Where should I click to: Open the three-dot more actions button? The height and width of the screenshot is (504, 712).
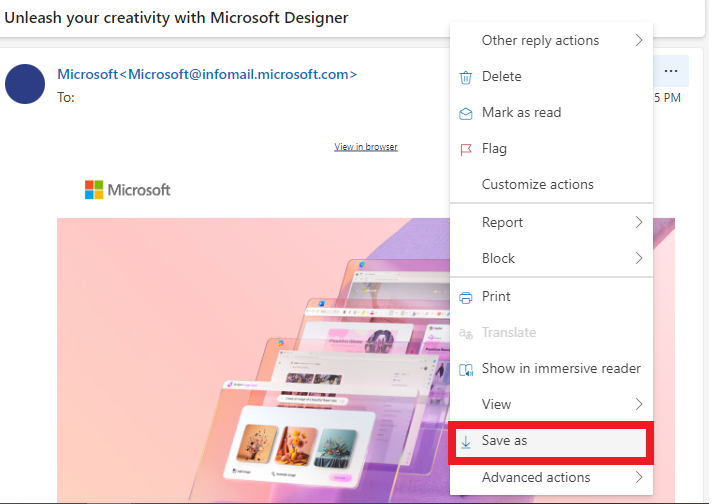coord(671,71)
